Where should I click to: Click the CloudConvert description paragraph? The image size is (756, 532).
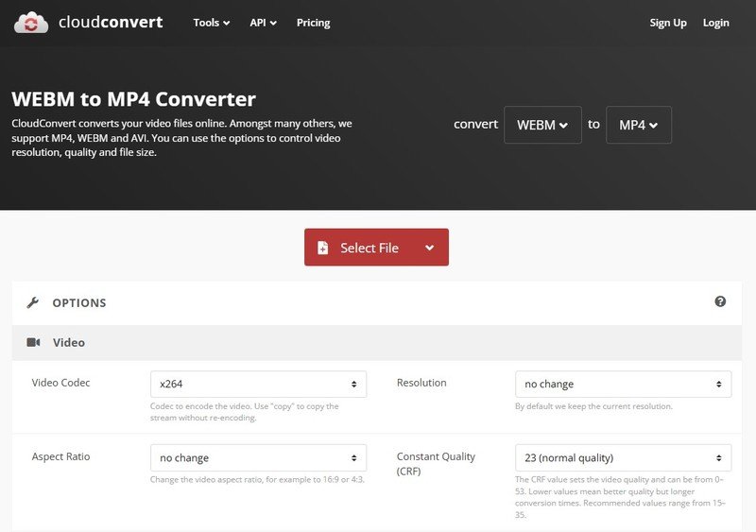181,138
